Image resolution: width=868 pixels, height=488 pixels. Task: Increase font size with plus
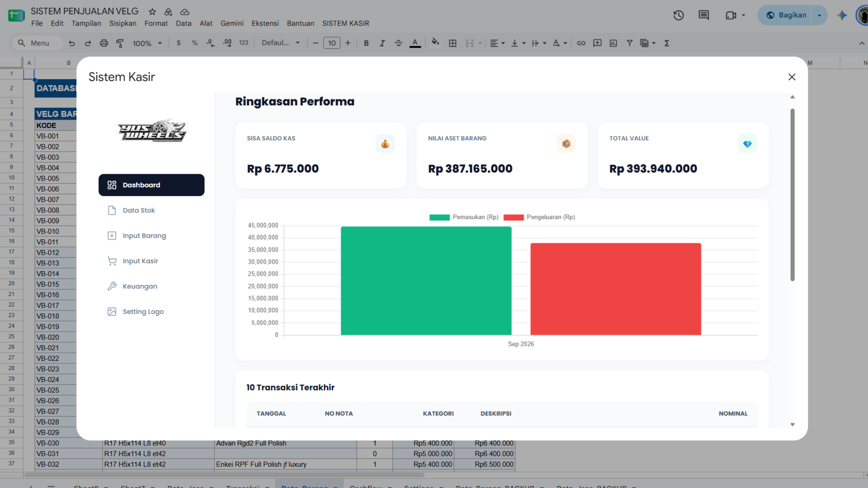tap(348, 43)
